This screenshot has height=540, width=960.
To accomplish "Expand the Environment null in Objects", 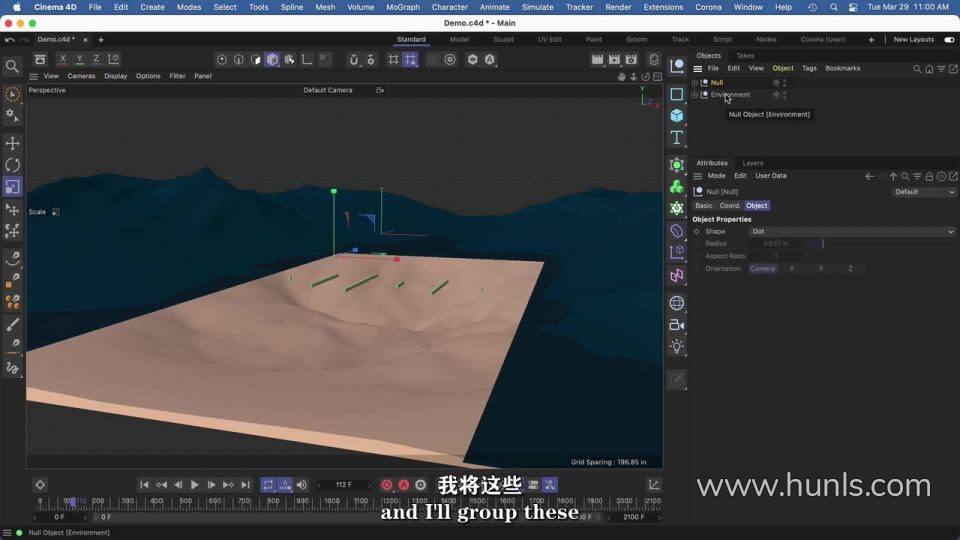I will click(x=695, y=95).
